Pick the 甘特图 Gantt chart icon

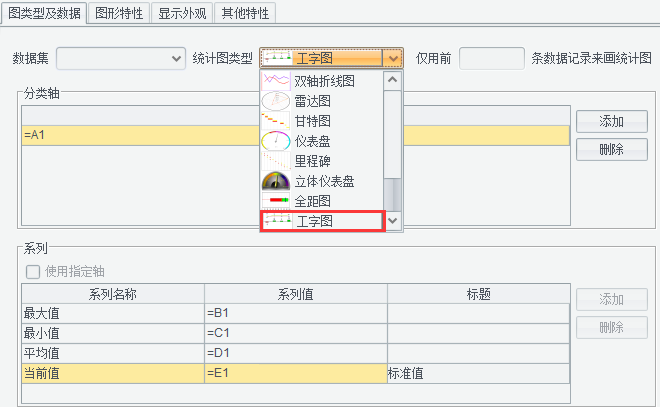[x=276, y=120]
